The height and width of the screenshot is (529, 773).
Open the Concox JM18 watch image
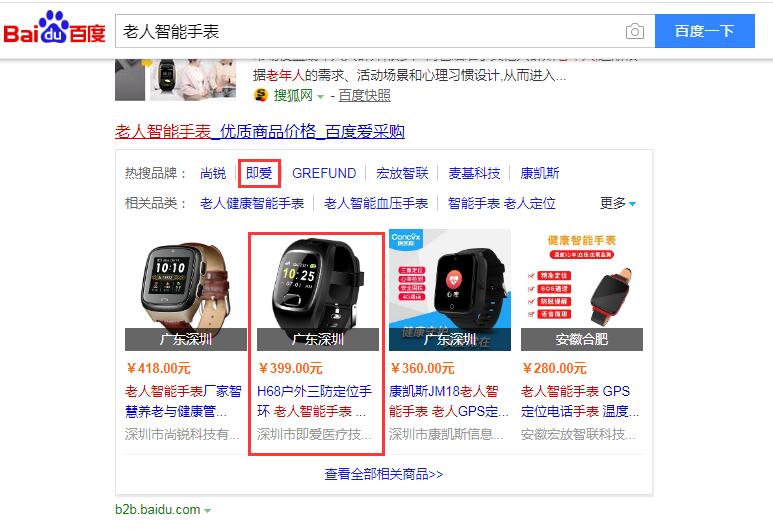click(x=450, y=290)
